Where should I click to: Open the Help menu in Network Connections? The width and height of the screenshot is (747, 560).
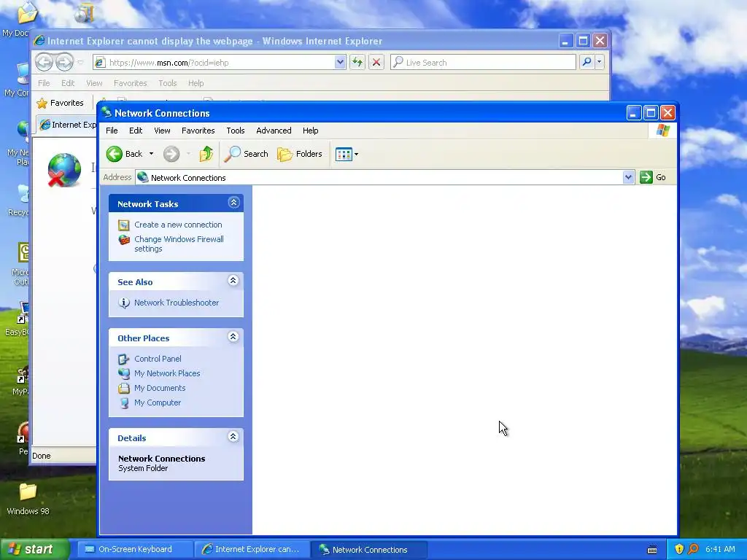click(x=311, y=131)
